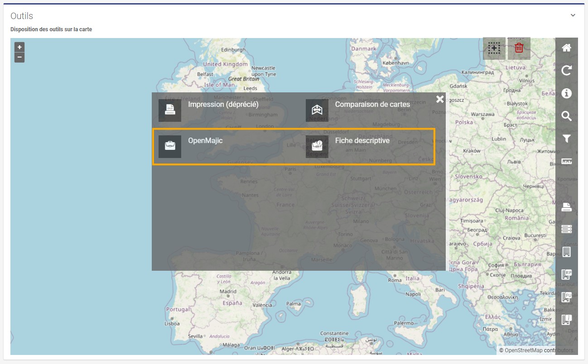Select the ruler measure tool in the sidebar
The height and width of the screenshot is (364, 588).
(x=566, y=161)
